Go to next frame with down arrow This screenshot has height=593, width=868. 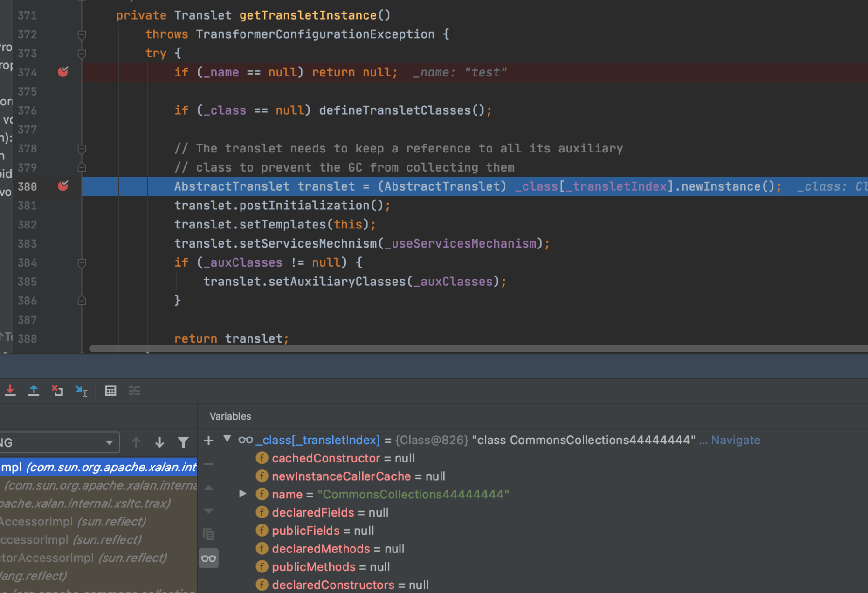tap(159, 442)
